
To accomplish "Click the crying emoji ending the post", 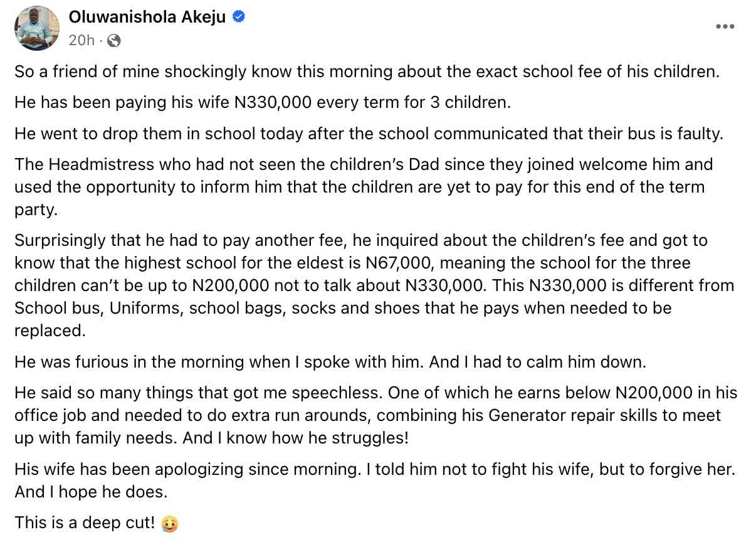I will [169, 523].
